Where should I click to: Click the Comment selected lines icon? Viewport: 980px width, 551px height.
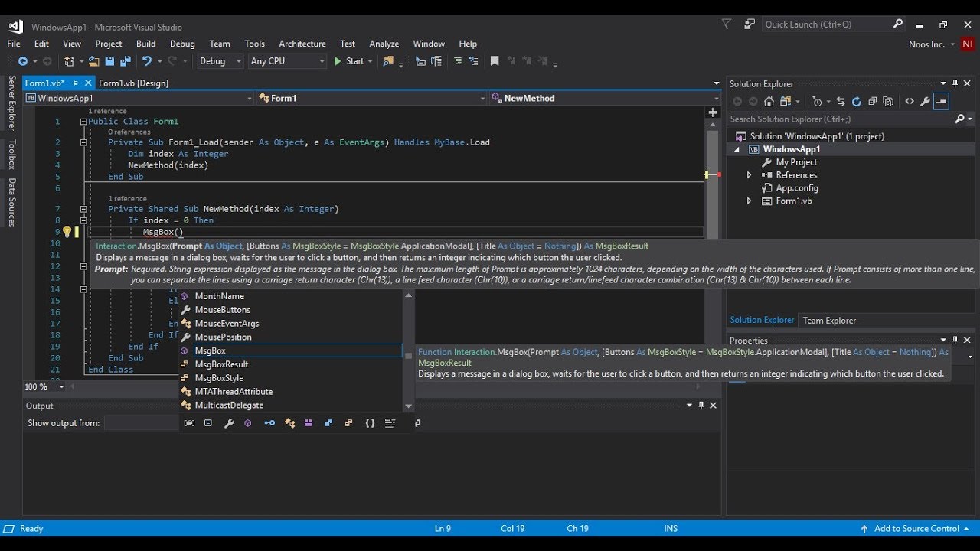pos(458,61)
